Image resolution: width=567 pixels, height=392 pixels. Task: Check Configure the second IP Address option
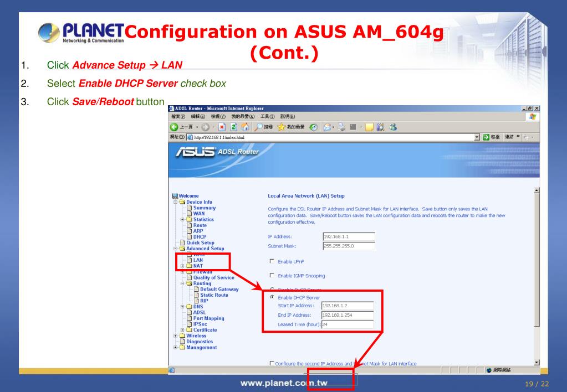pos(272,363)
